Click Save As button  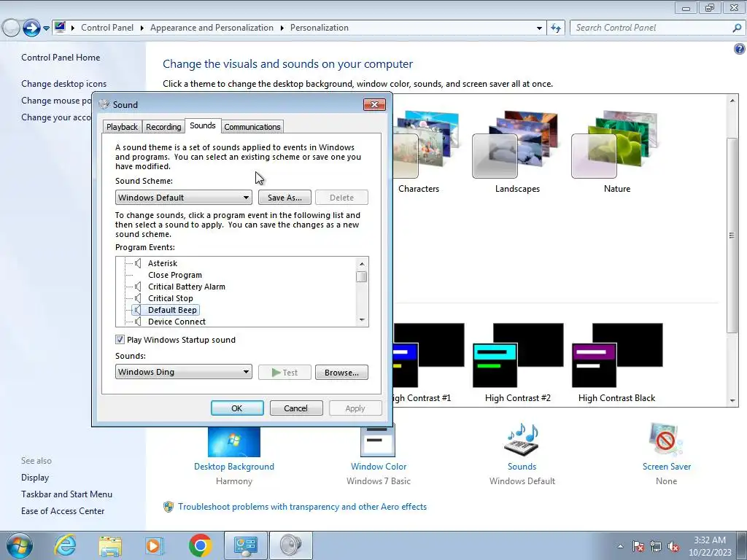[285, 198]
